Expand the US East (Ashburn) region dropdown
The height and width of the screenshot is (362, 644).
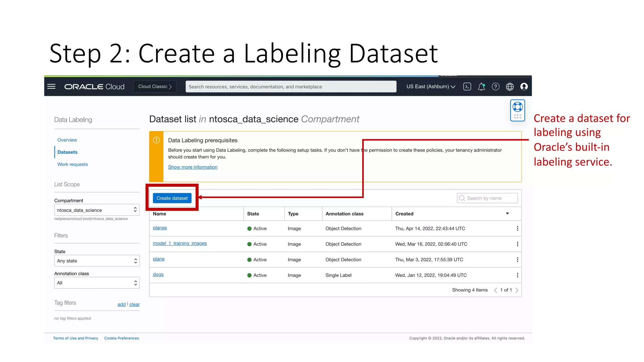pyautogui.click(x=430, y=87)
